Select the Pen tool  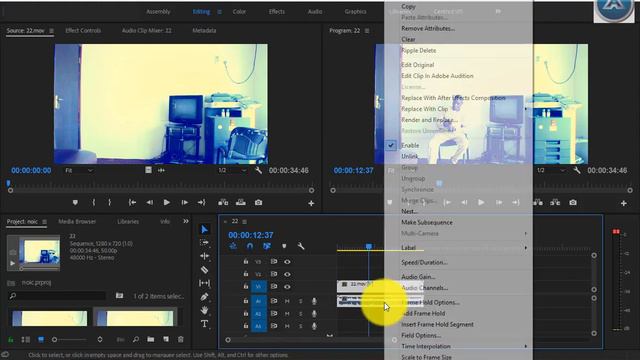click(204, 297)
